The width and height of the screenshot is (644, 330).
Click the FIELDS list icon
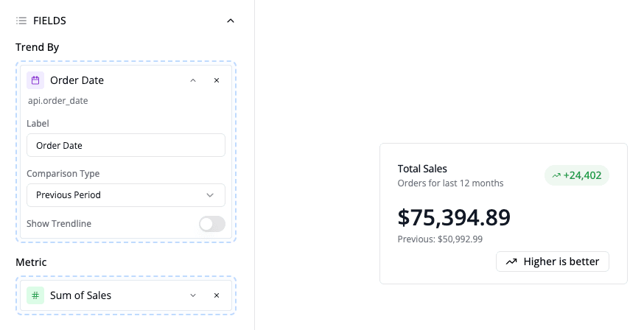click(21, 21)
